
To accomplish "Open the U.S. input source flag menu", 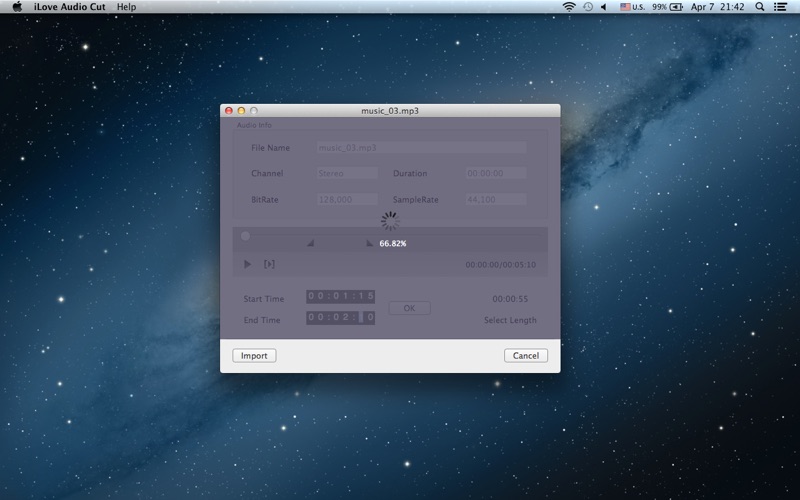I will pos(626,7).
